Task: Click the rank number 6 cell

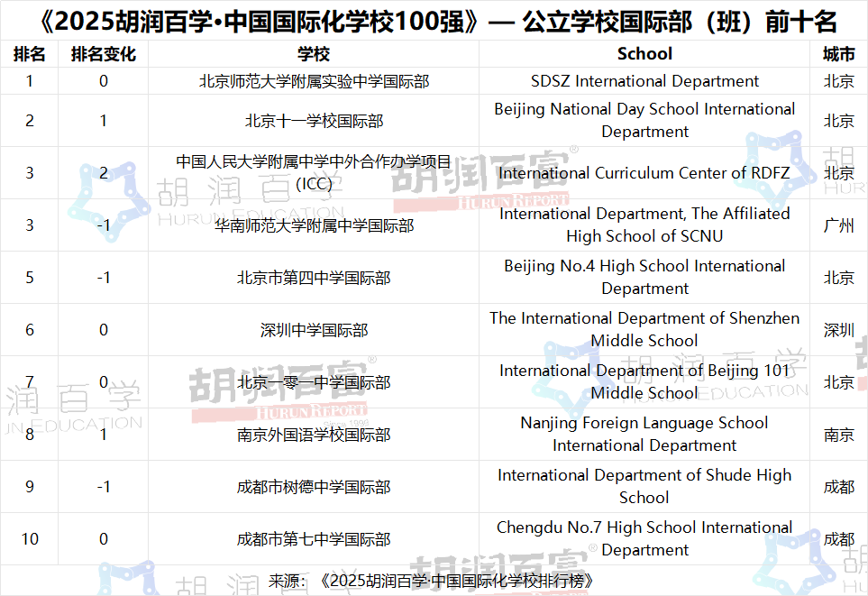Action: click(x=30, y=330)
